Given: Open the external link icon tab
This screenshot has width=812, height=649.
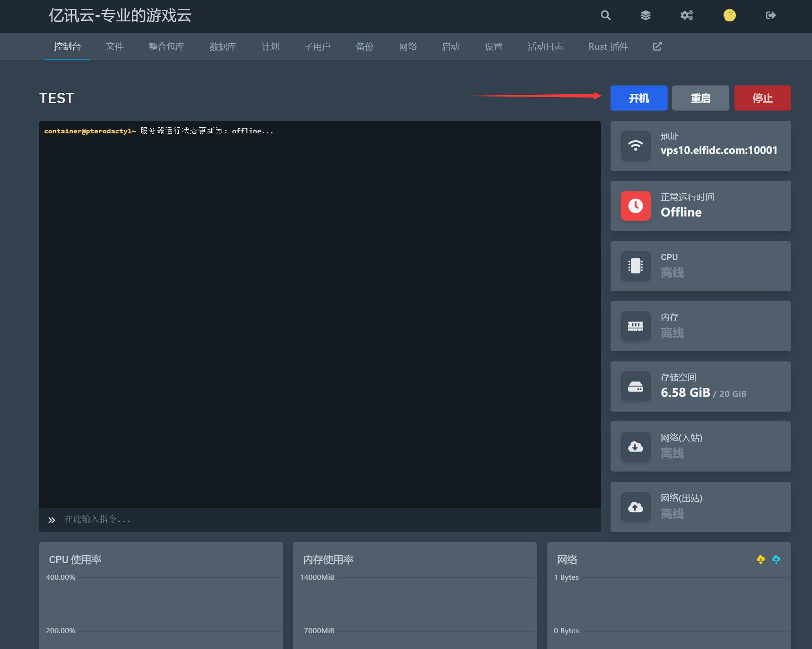Looking at the screenshot, I should click(657, 46).
